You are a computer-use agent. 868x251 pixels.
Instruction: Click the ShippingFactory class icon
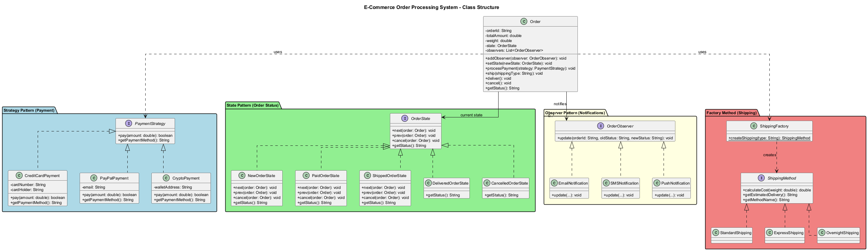753,126
